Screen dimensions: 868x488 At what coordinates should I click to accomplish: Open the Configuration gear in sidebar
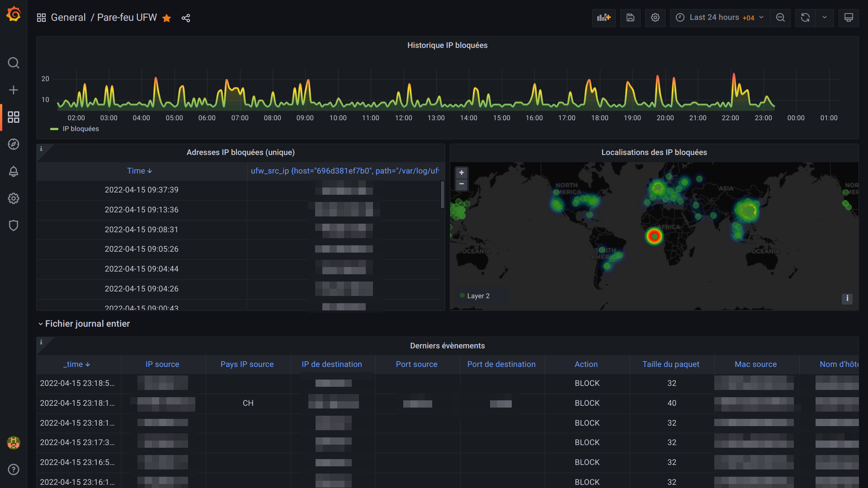(14, 198)
